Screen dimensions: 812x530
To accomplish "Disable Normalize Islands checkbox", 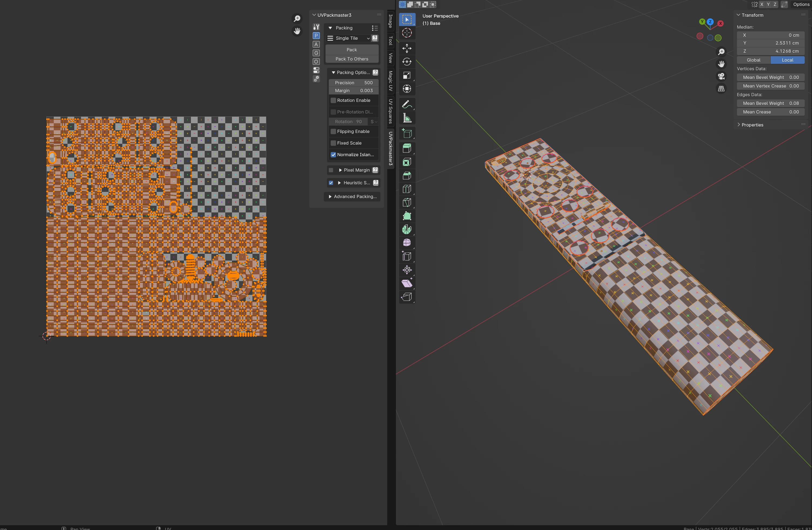I will pyautogui.click(x=333, y=155).
